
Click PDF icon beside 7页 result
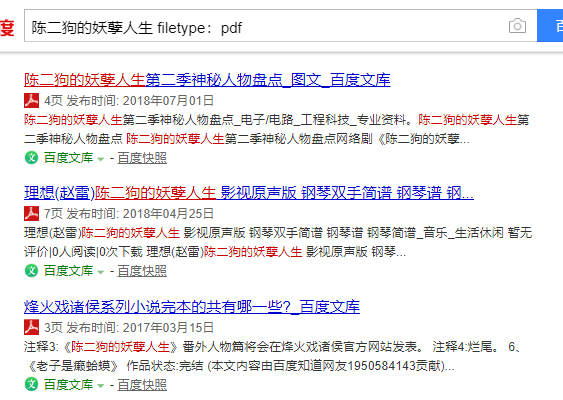click(32, 214)
